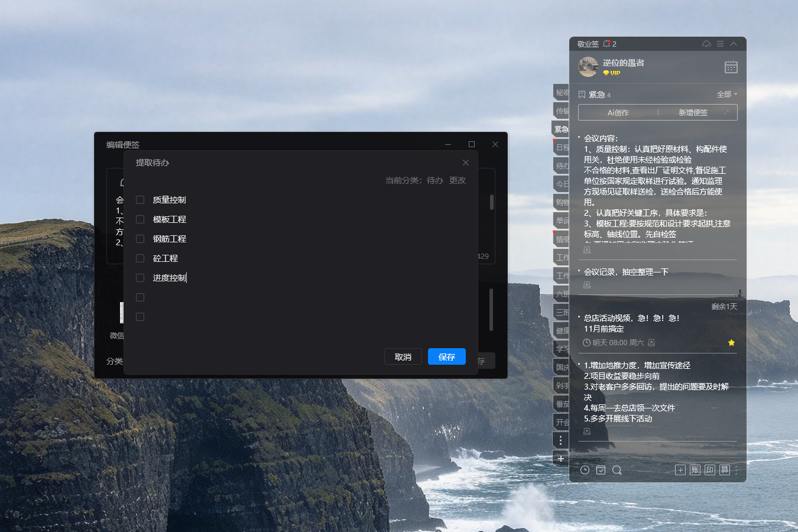Switch to the 购物 sidebar tab

[x=562, y=202]
